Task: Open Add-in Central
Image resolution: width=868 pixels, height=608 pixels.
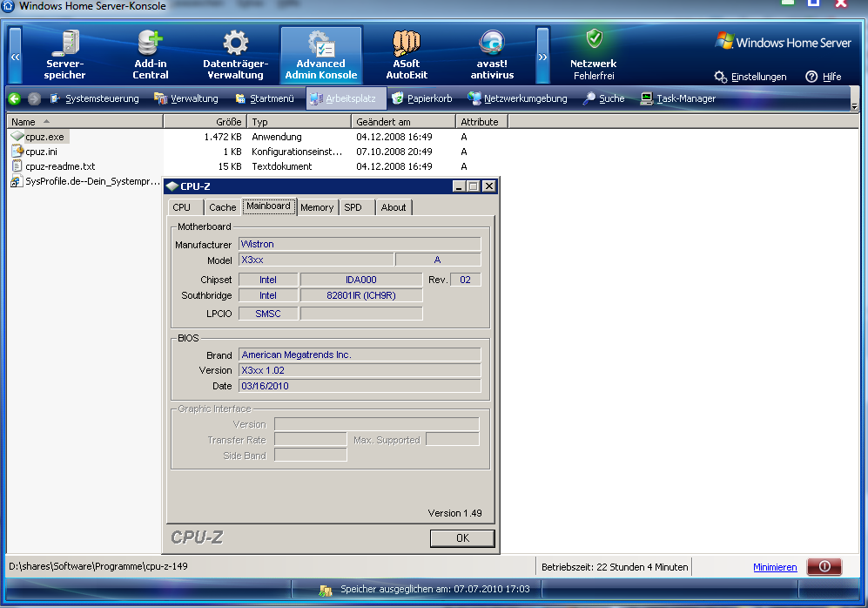Action: [150, 54]
